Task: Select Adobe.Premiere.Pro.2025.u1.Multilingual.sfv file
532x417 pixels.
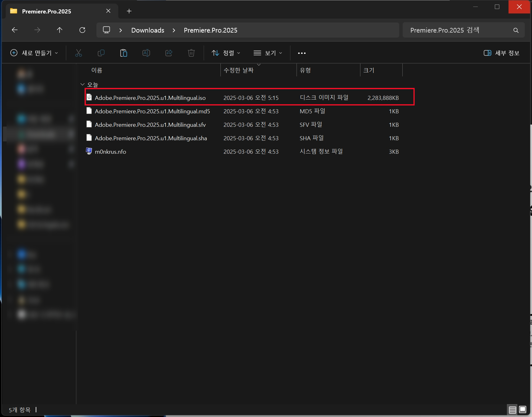Action: click(x=150, y=125)
